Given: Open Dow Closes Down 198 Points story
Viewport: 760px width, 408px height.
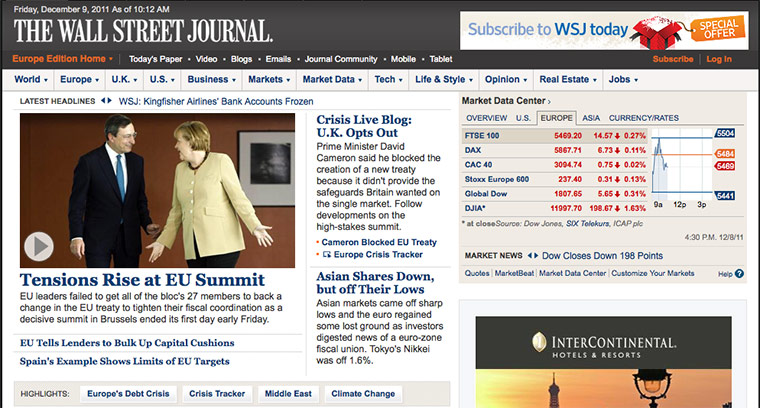Looking at the screenshot, I should 602,256.
